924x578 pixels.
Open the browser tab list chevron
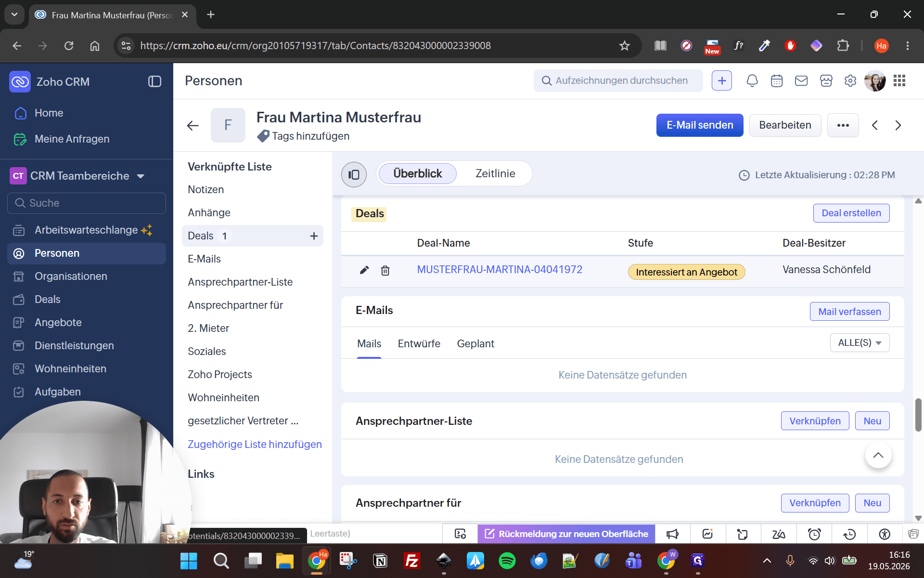14,14
